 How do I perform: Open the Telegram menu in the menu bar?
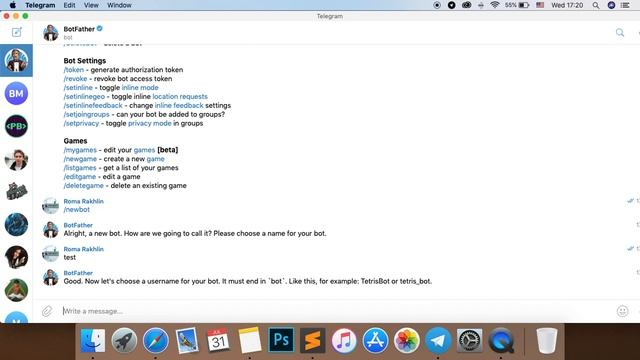pyautogui.click(x=40, y=5)
